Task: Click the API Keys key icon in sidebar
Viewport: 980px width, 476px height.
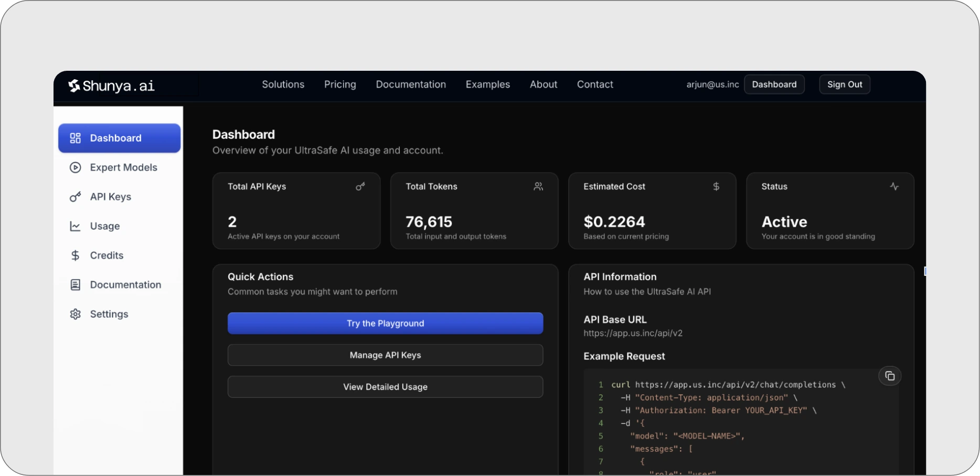Action: click(76, 197)
